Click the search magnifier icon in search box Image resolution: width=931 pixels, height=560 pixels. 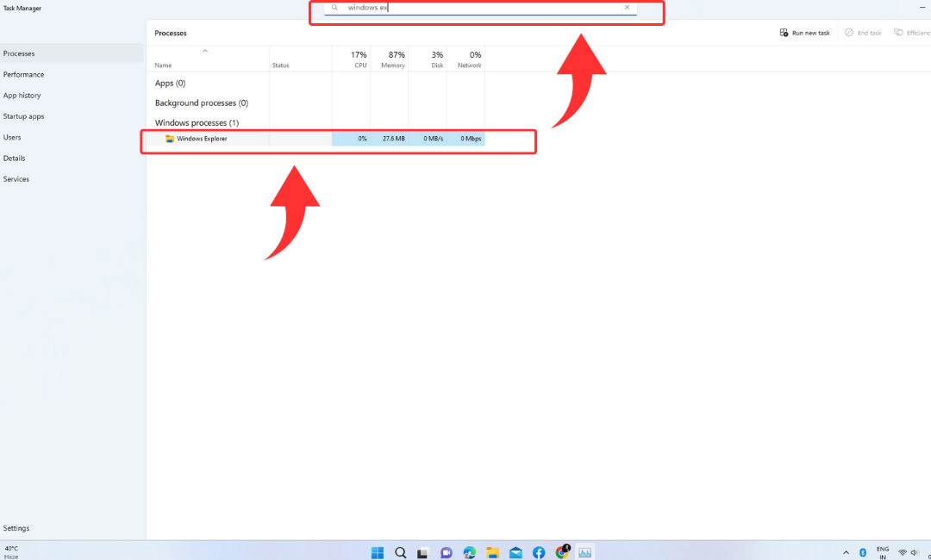point(334,8)
